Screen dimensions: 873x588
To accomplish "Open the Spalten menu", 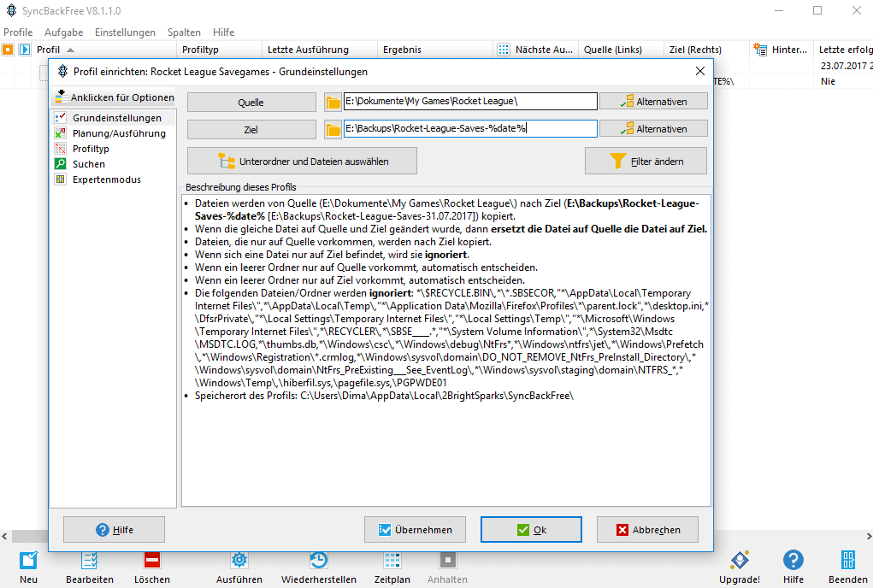I will 184,32.
